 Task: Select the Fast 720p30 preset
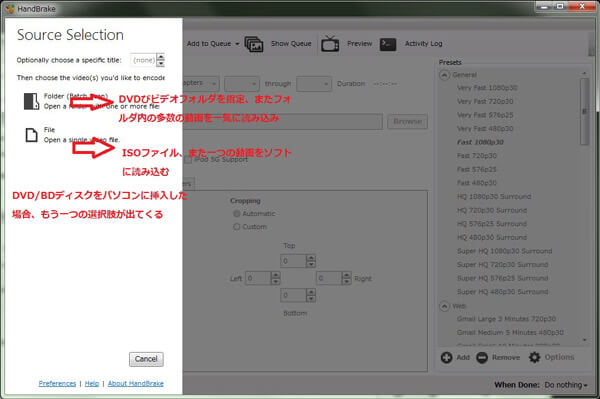click(477, 156)
